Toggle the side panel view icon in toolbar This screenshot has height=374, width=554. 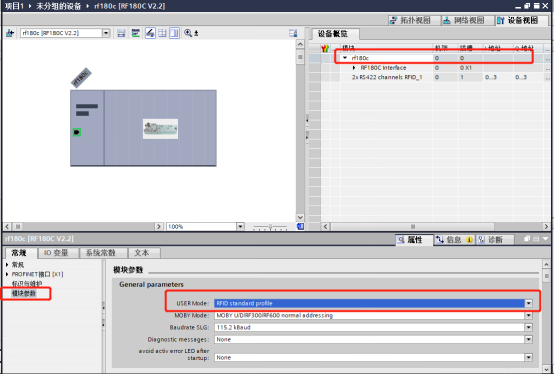click(x=175, y=33)
